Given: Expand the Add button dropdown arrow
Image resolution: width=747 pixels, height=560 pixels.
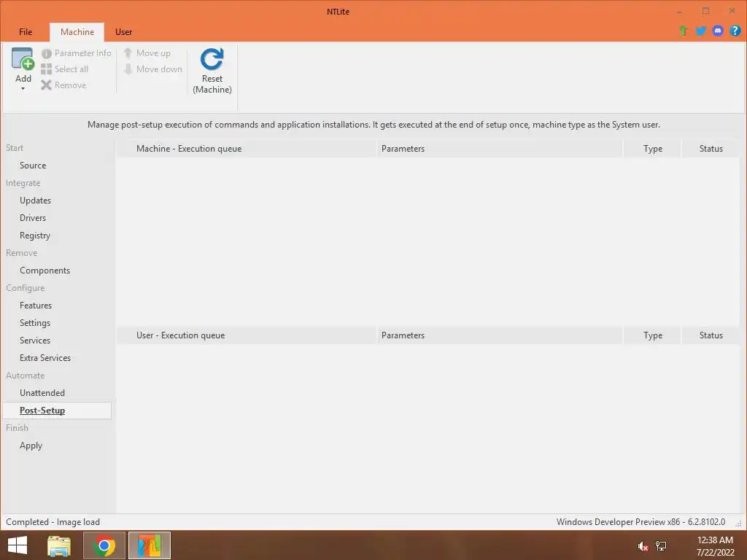Looking at the screenshot, I should tap(23, 88).
